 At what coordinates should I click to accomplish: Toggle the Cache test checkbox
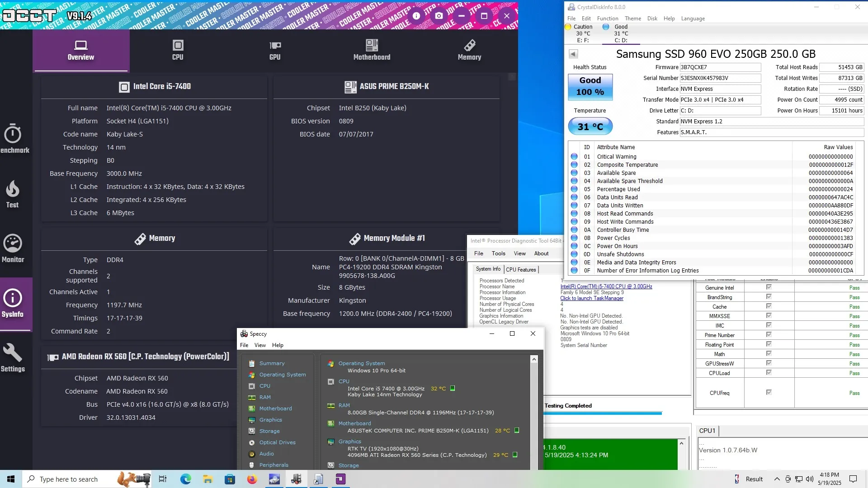click(769, 306)
